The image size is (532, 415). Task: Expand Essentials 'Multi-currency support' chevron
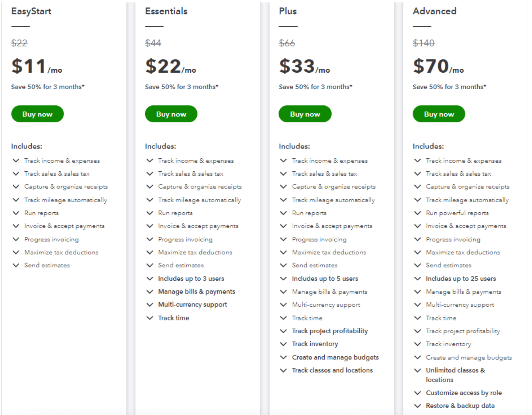coord(150,304)
